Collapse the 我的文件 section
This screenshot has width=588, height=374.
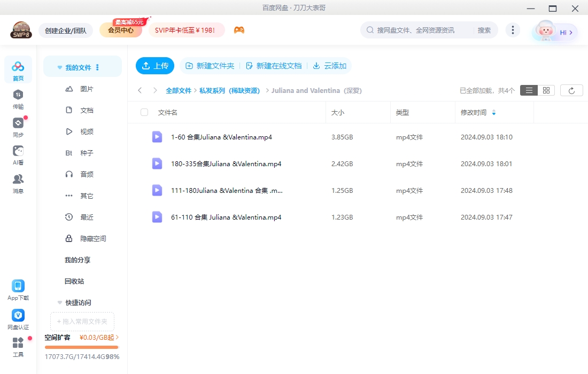(59, 66)
